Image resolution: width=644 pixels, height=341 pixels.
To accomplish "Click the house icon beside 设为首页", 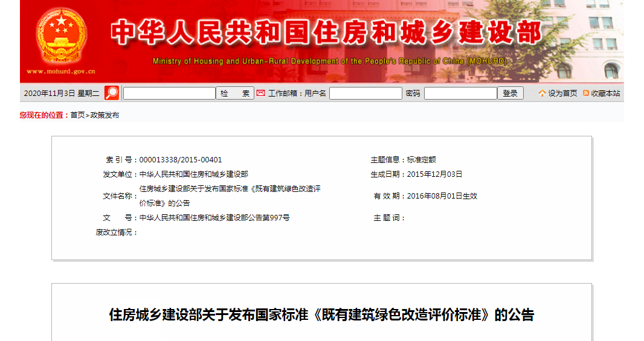I will [x=542, y=93].
